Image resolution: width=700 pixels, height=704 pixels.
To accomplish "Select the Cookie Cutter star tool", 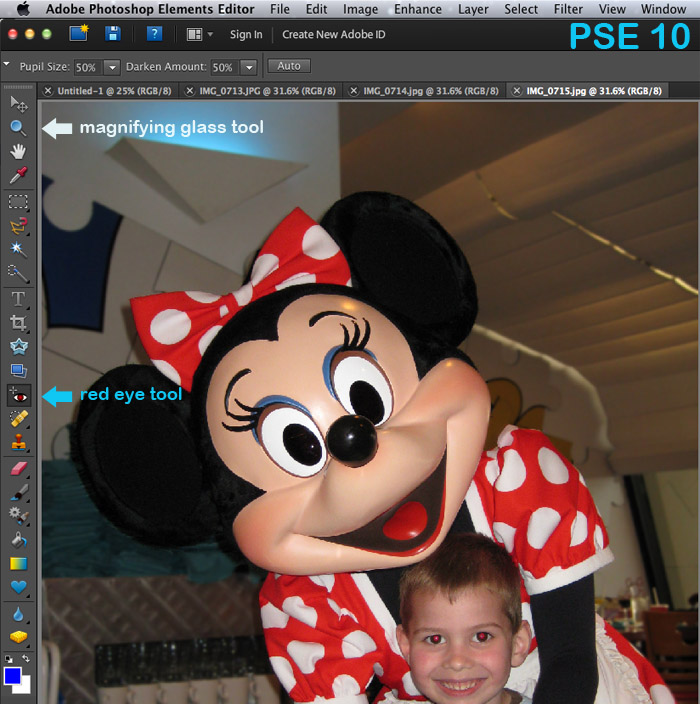I will (18, 347).
